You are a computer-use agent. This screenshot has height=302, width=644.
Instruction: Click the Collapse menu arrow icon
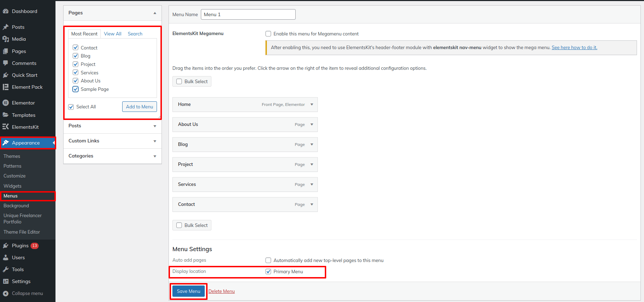pyautogui.click(x=6, y=293)
